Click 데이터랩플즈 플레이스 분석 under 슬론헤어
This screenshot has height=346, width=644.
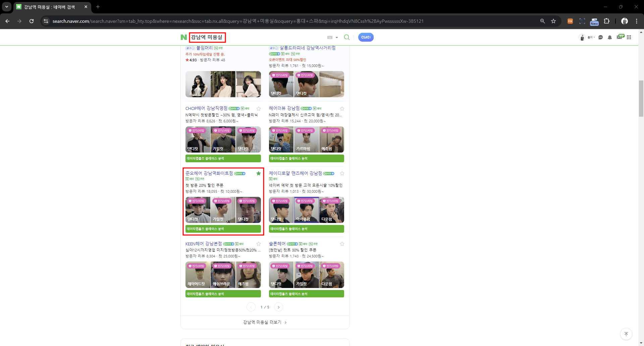(307, 294)
